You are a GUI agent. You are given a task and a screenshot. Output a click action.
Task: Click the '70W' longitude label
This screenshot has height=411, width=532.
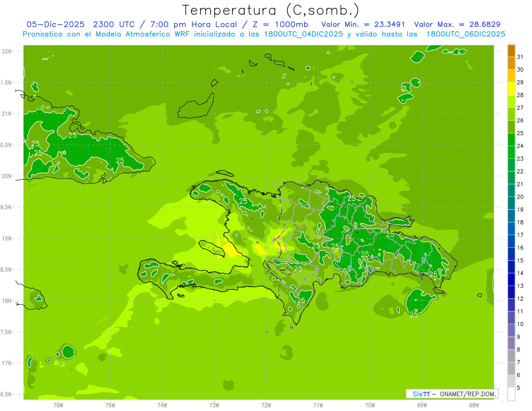coord(370,405)
